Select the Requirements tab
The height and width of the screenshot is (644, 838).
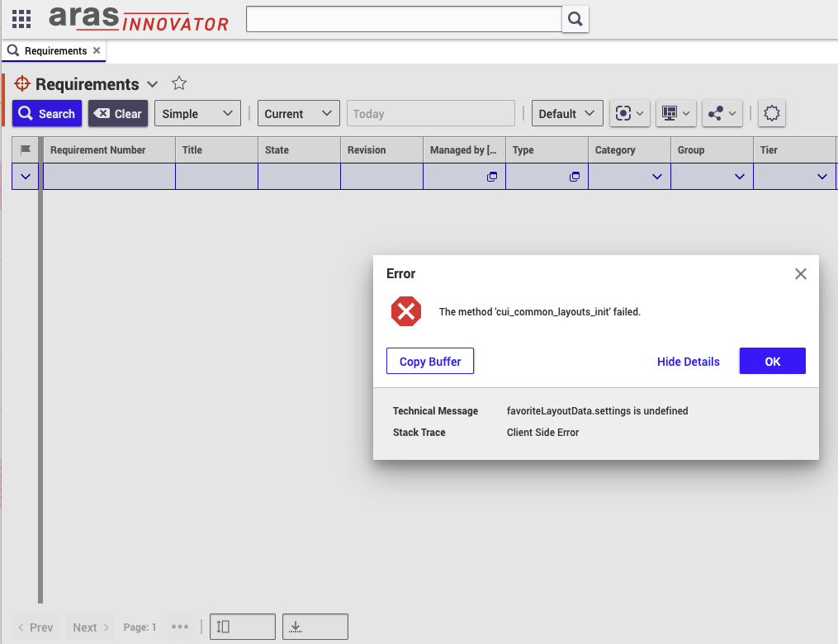tap(54, 50)
